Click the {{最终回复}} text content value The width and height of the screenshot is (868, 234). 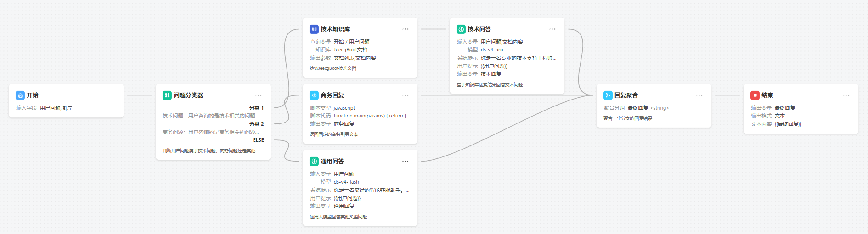(788, 124)
